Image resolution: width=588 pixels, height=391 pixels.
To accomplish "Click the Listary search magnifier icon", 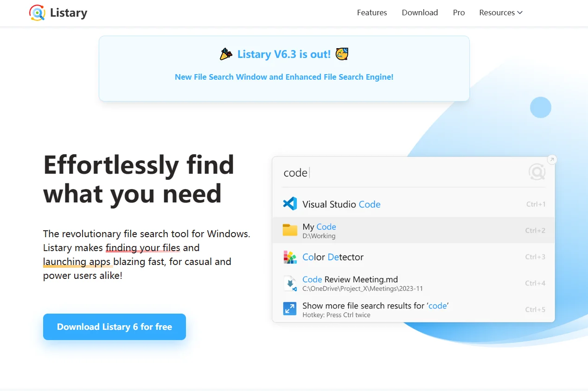I will coord(537,172).
